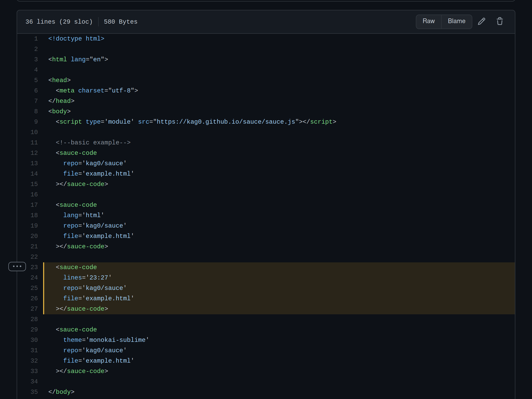This screenshot has width=532, height=399.
Task: Click line number 30
Action: (34, 340)
